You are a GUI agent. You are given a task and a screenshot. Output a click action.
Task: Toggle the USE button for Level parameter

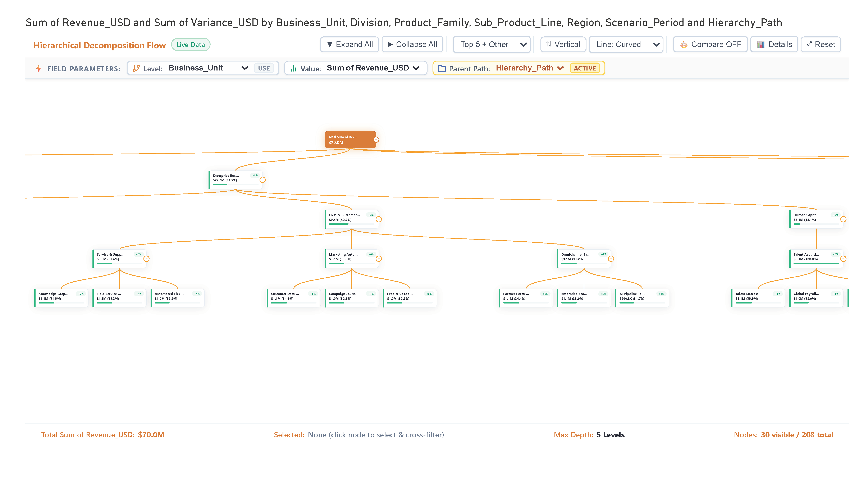coord(264,68)
